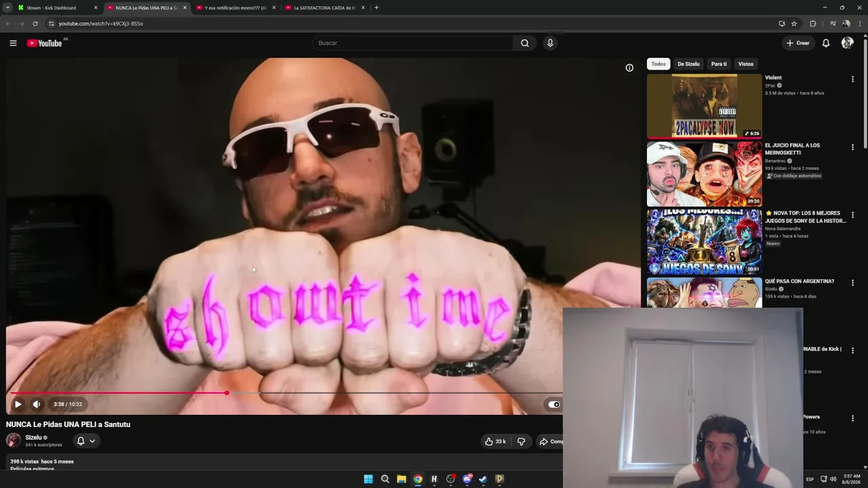This screenshot has height=488, width=868.
Task: Open File Explorer from the taskbar
Action: click(x=401, y=479)
